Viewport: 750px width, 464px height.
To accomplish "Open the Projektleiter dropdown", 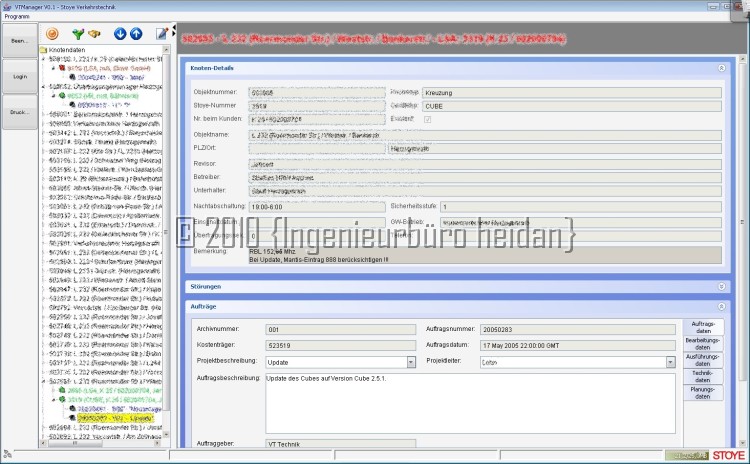I will 671,362.
